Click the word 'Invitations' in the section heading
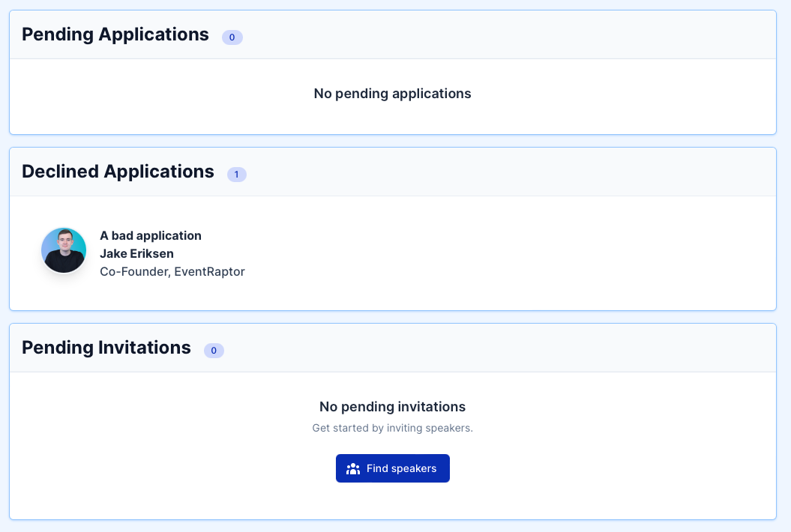The width and height of the screenshot is (791, 532). tap(145, 348)
